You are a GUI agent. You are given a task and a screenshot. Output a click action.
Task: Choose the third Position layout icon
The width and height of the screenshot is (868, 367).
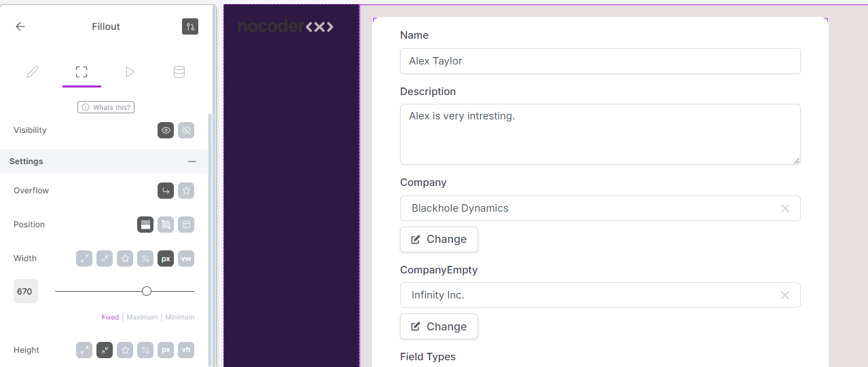point(186,225)
